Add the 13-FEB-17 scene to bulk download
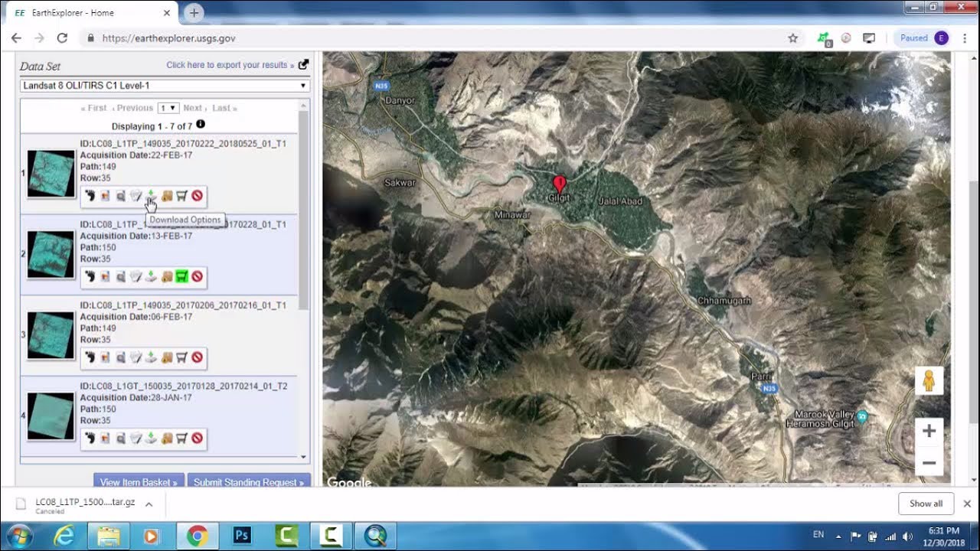Viewport: 980px width, 551px height. (167, 277)
